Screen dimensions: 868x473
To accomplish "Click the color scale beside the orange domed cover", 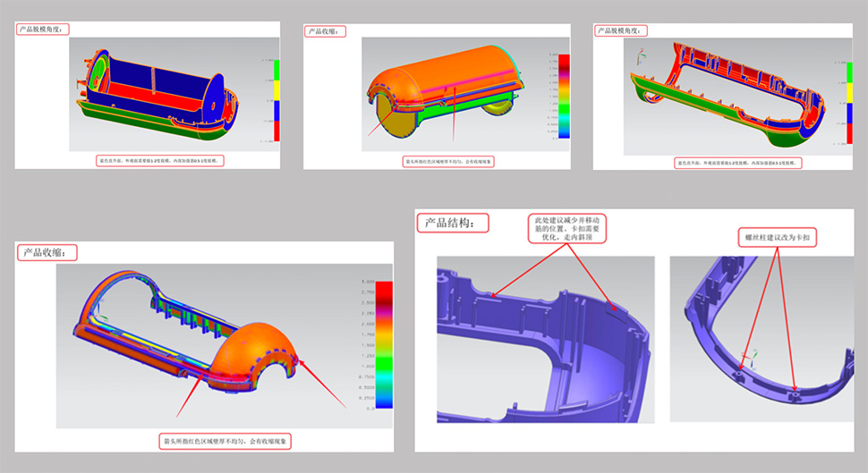I will pyautogui.click(x=551, y=95).
